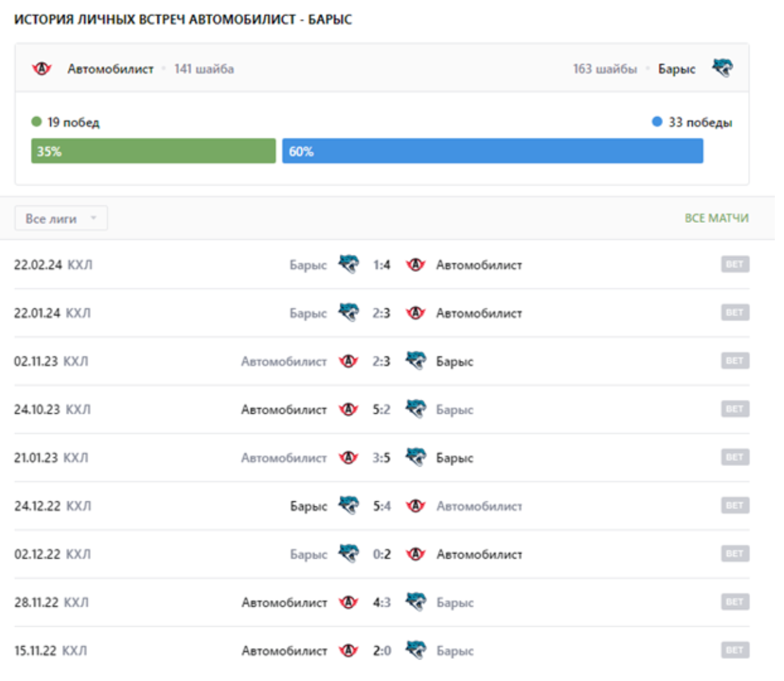Click Avtomobilist logo in the header summary
The width and height of the screenshot is (784, 681).
click(42, 69)
